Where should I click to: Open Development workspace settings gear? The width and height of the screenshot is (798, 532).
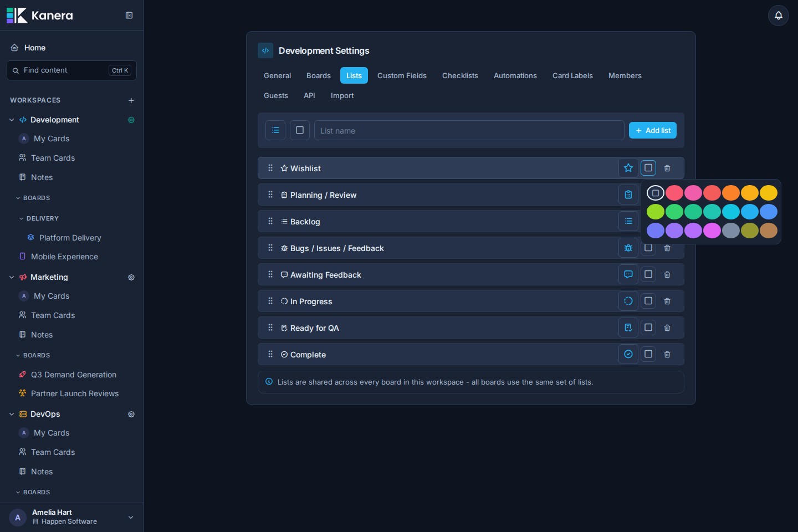131,120
